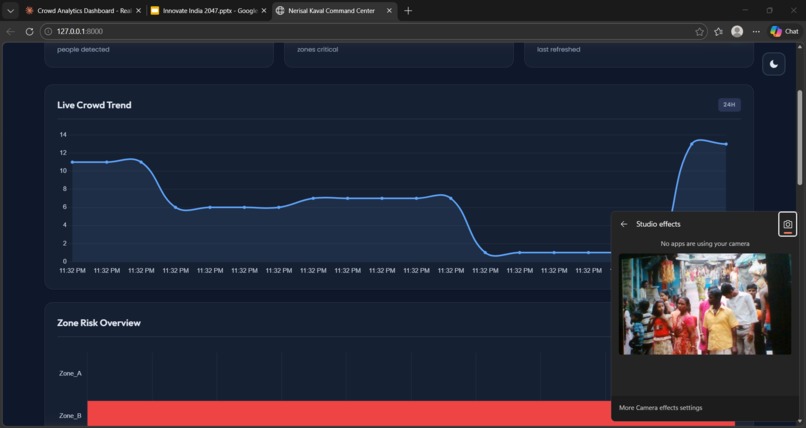Click the 'last refreshed' card label

pyautogui.click(x=559, y=49)
